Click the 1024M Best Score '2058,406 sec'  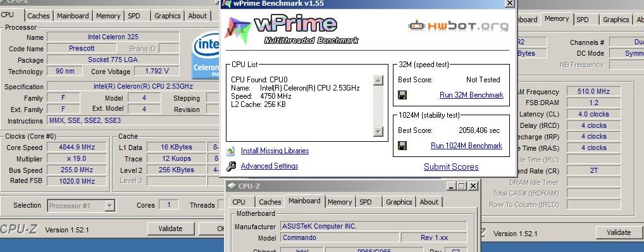click(480, 130)
